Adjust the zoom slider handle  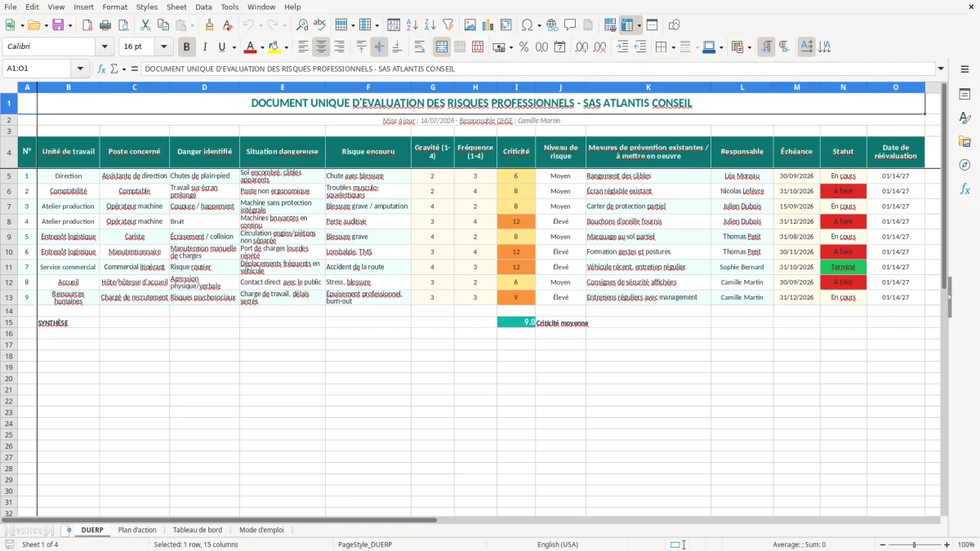(x=914, y=544)
